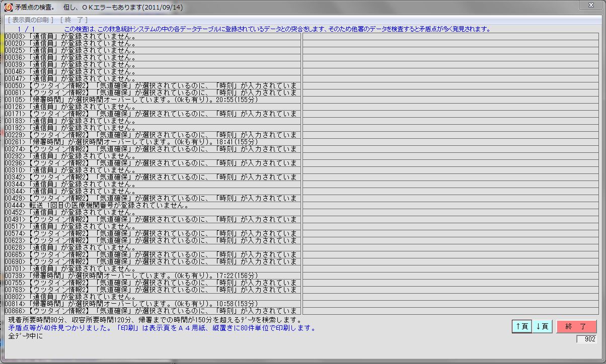Select row 00444 転送 医療機関番号 not registered
This screenshot has height=364, width=606.
tap(151, 205)
